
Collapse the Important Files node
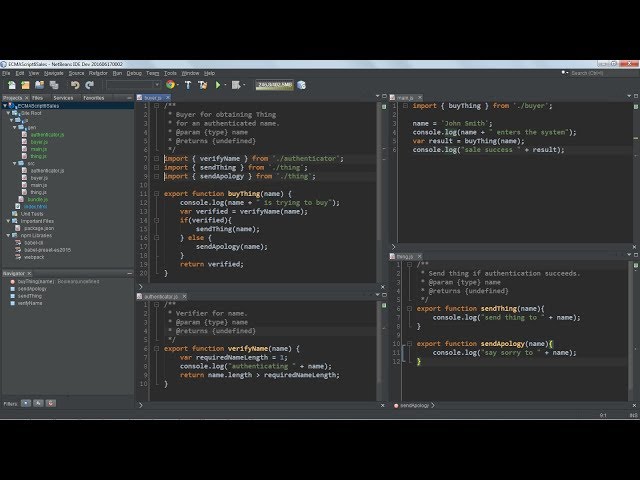tap(9, 221)
